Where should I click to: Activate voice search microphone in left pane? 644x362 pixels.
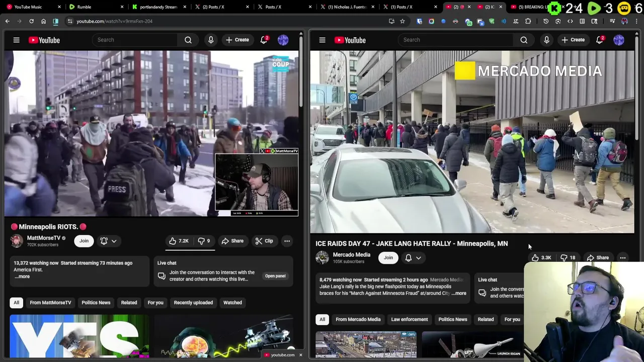(211, 40)
